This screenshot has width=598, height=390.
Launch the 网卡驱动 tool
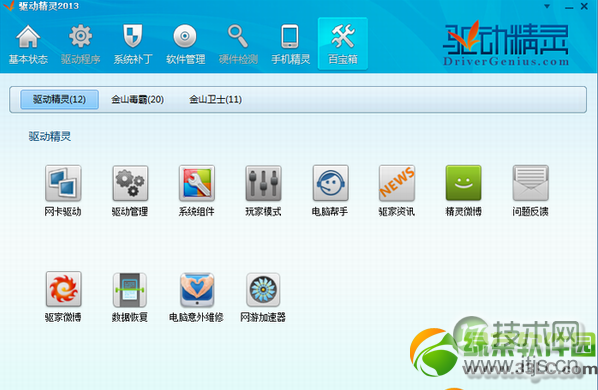pos(63,183)
